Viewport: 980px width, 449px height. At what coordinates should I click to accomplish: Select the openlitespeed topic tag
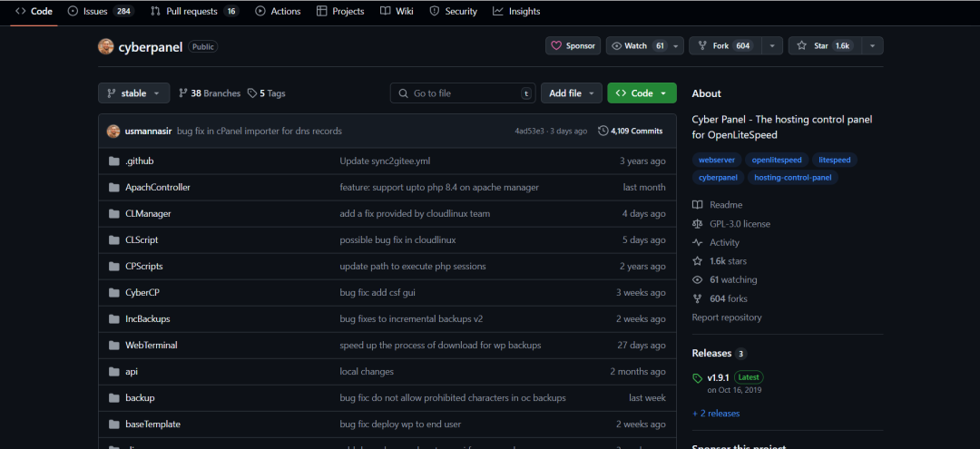pos(777,160)
